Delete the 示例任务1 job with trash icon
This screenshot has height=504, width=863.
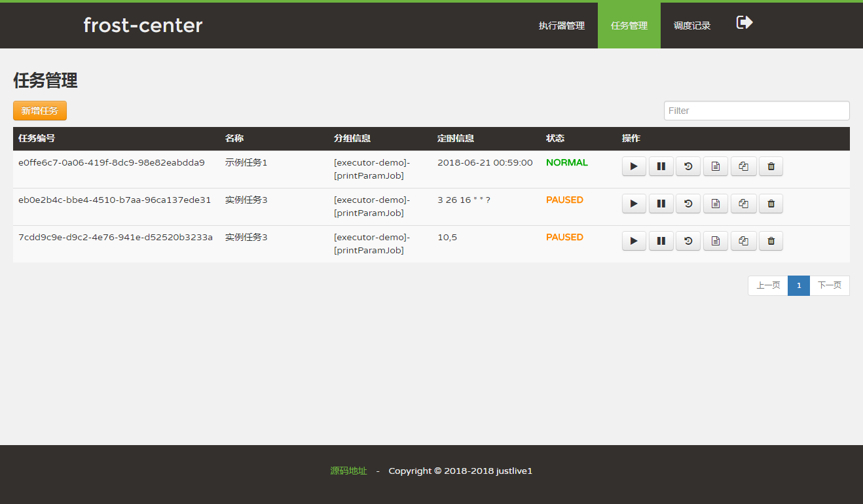pos(771,167)
